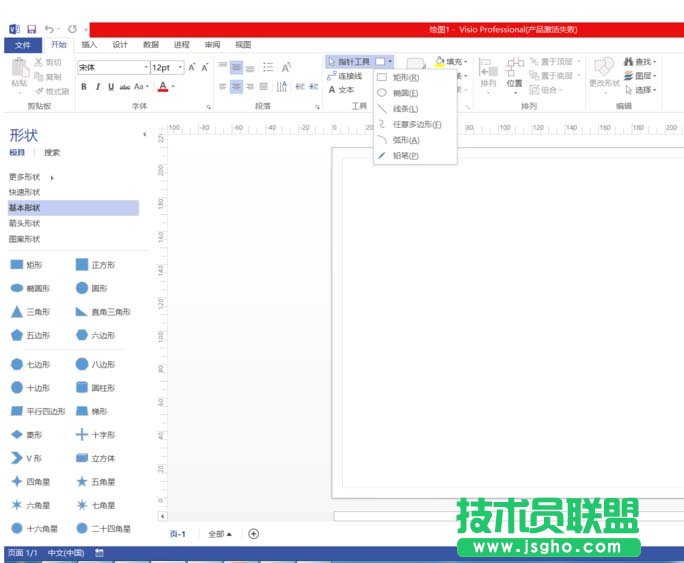This screenshot has height=563, width=684.
Task: Click the Save icon in quick access toolbar
Action: point(31,29)
